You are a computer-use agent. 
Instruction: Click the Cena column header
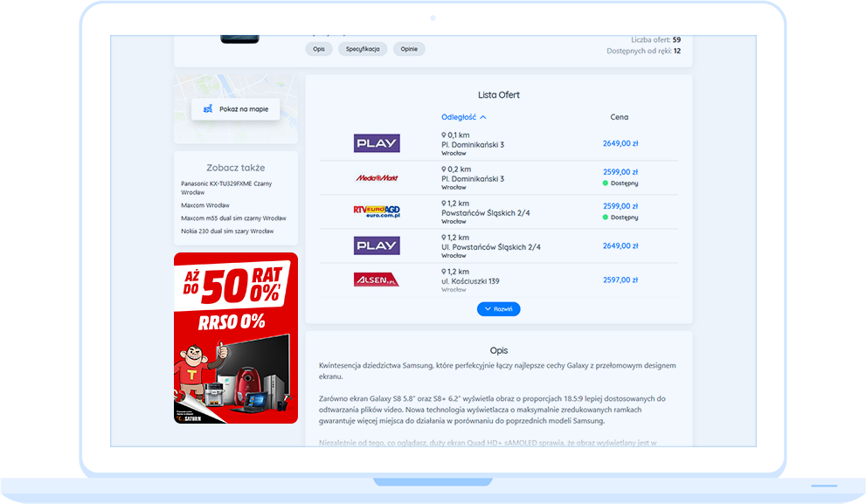619,117
